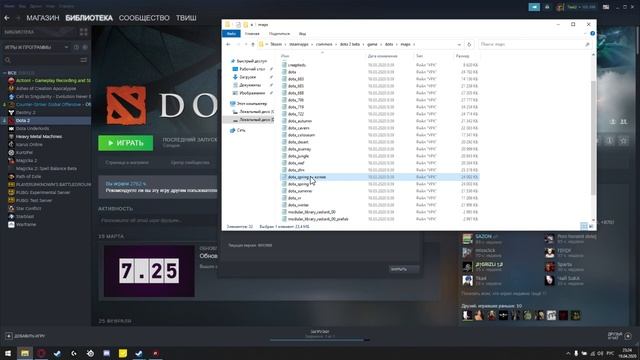The height and width of the screenshot is (360, 640).
Task: Open БИБЛИОТЕКА tab in Steam
Action: (89, 18)
